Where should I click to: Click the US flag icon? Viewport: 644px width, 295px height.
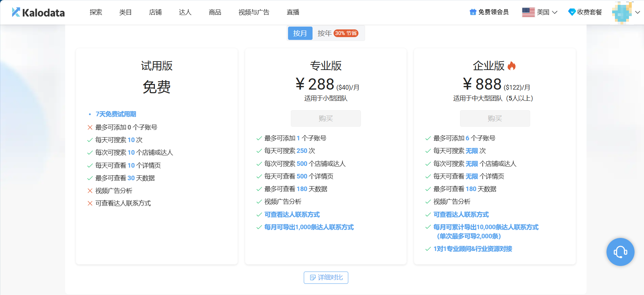tap(528, 12)
